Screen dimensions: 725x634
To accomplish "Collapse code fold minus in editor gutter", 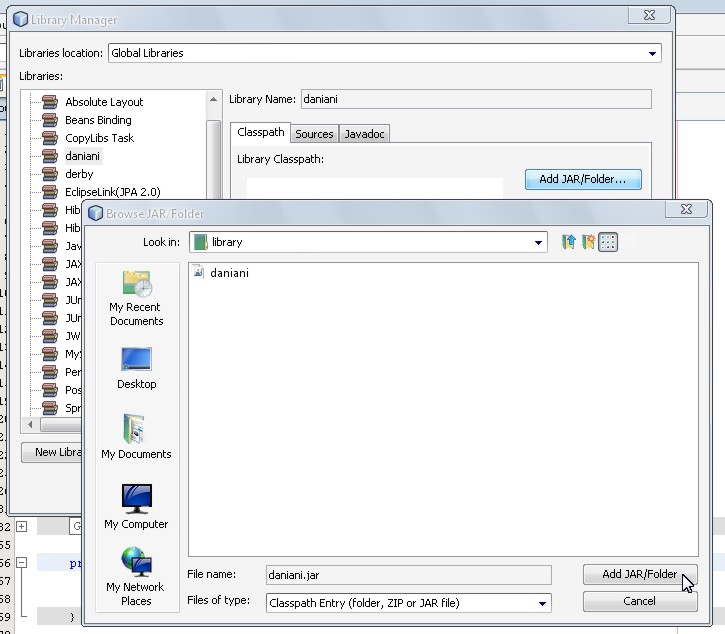I will pyautogui.click(x=21, y=562).
